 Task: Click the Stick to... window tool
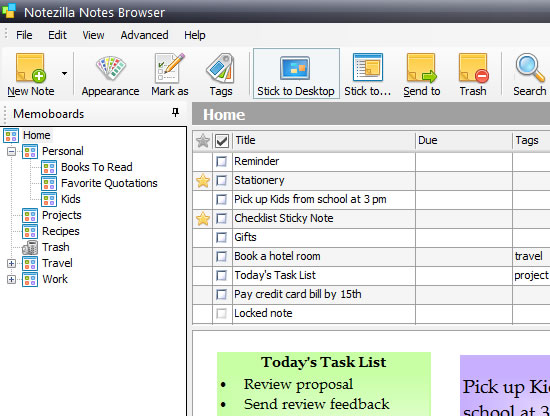[x=367, y=74]
